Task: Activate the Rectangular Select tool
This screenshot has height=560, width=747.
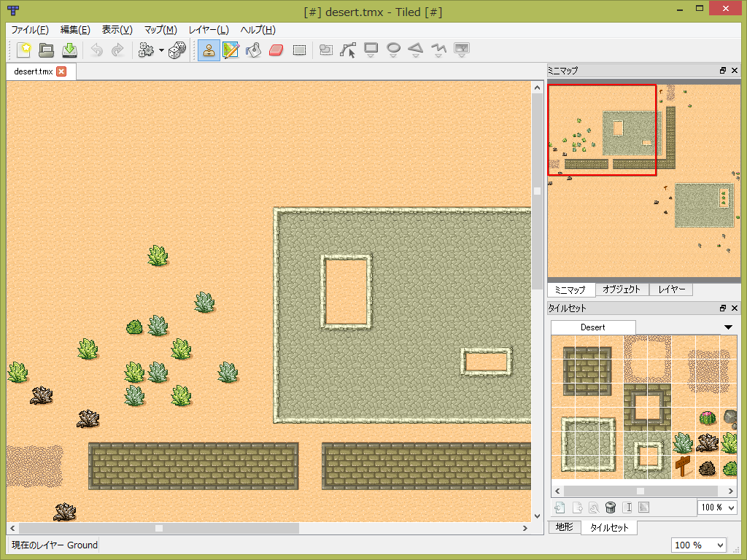Action: tap(299, 50)
